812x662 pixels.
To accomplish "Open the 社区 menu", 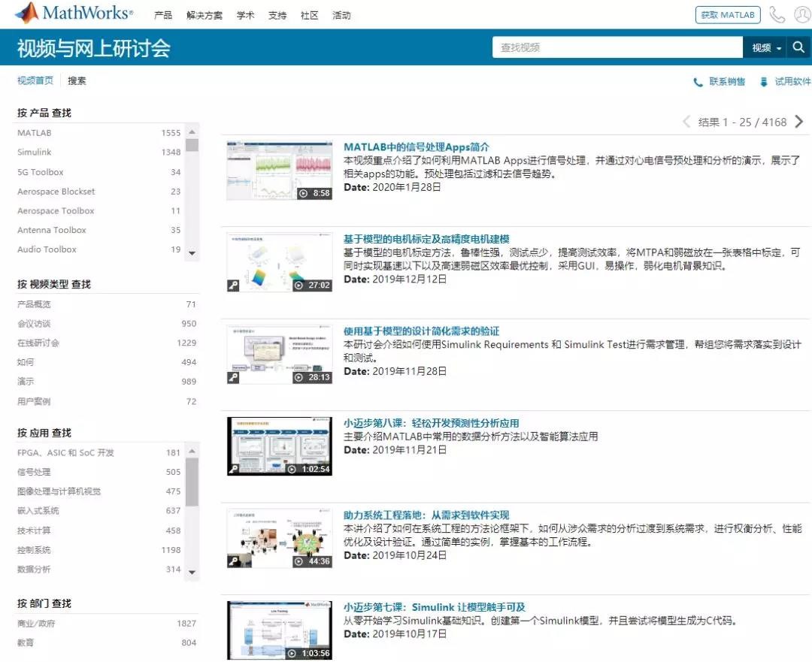I will point(310,16).
